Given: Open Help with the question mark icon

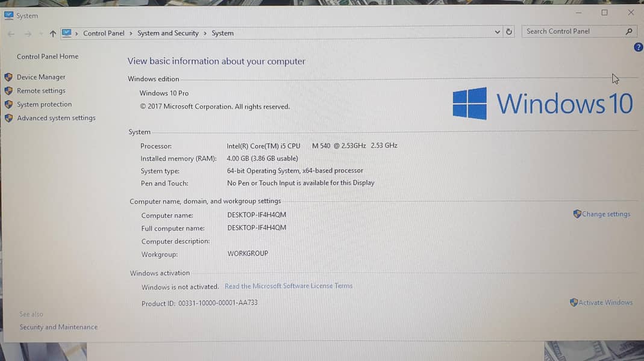Looking at the screenshot, I should [x=638, y=47].
